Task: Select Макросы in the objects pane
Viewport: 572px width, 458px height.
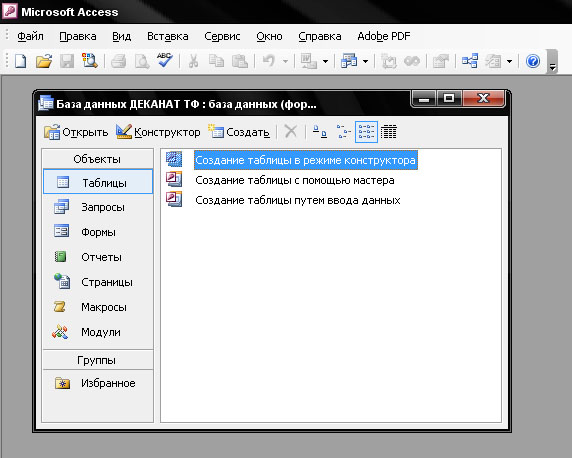Action: coord(98,307)
